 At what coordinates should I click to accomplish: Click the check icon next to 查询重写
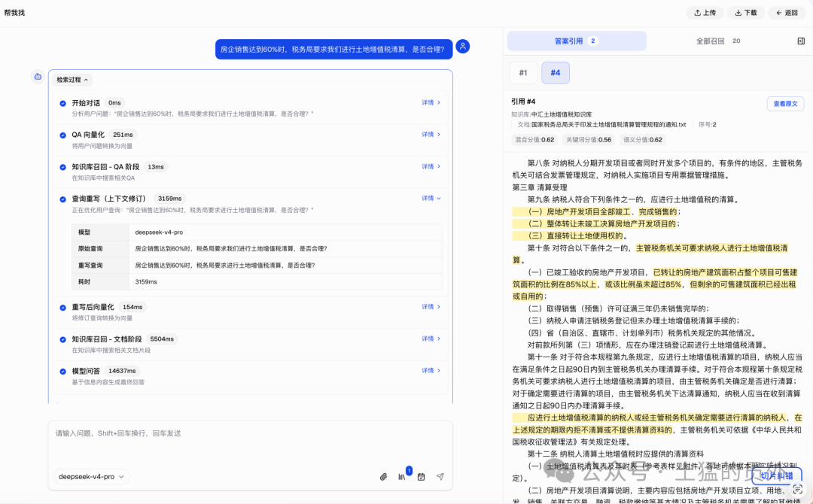(62, 199)
